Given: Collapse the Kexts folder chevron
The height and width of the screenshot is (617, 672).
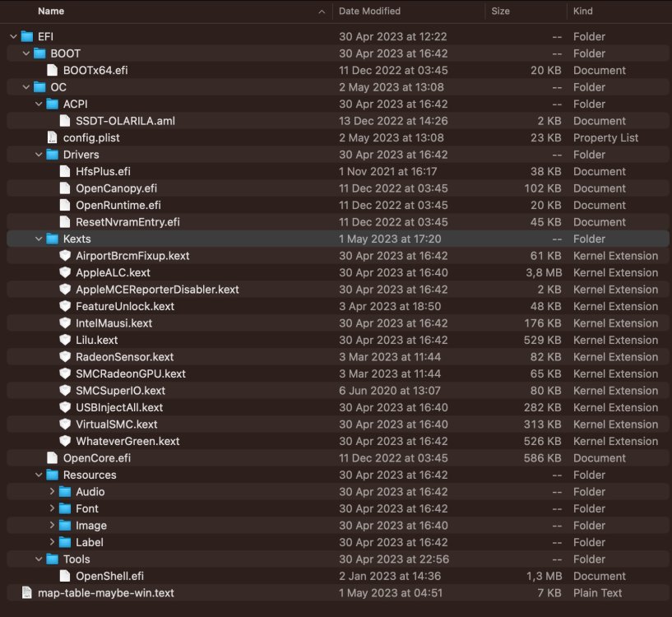Looking at the screenshot, I should (39, 239).
